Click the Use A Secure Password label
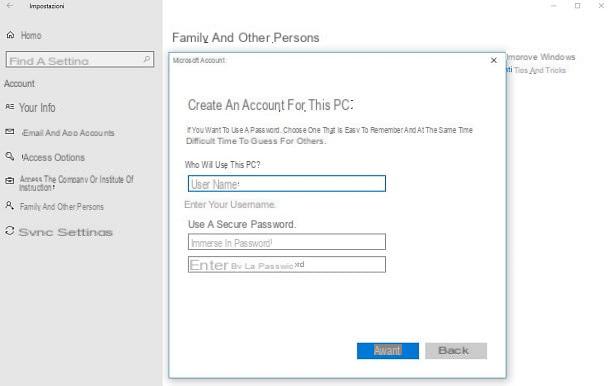Screen dimensions: 610x386 (242, 225)
